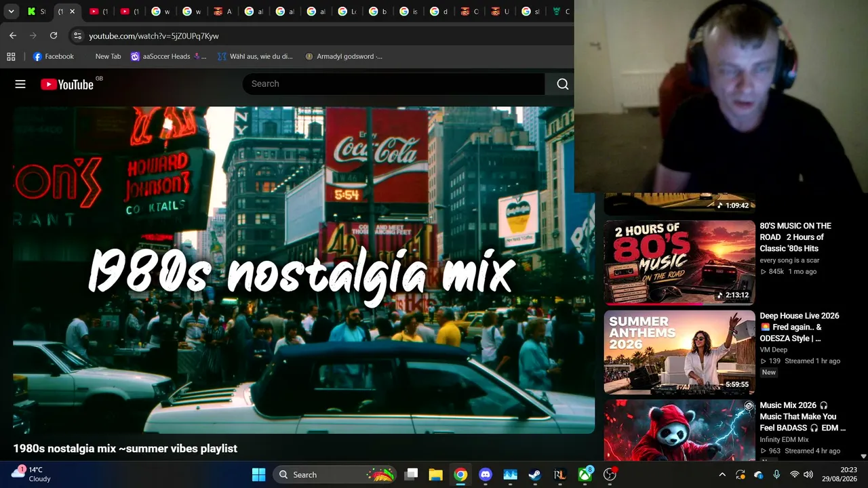Image resolution: width=868 pixels, height=488 pixels.
Task: Open the Xbox app on the taskbar
Action: 585,474
